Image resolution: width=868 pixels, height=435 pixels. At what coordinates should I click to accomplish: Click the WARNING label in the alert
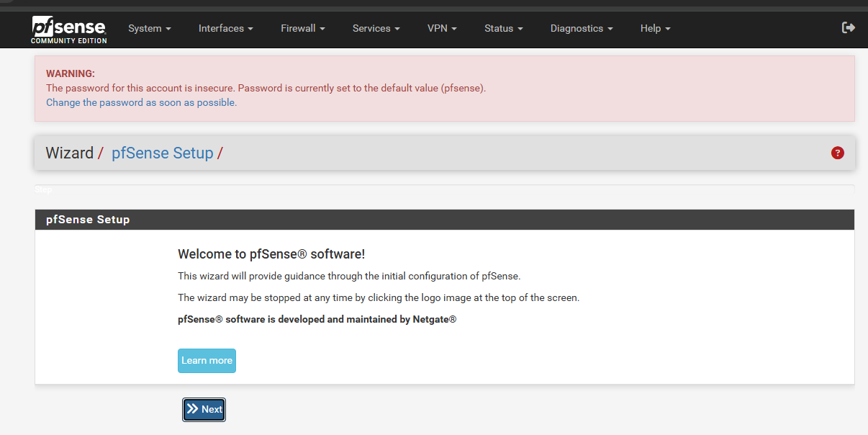pos(71,73)
